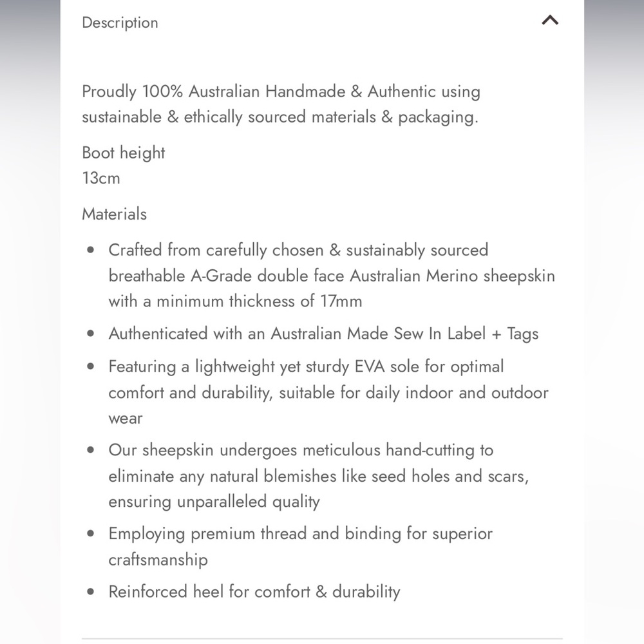Click the bullet dot beside 'Employing premium thread'
This screenshot has height=644, width=644.
[91, 533]
